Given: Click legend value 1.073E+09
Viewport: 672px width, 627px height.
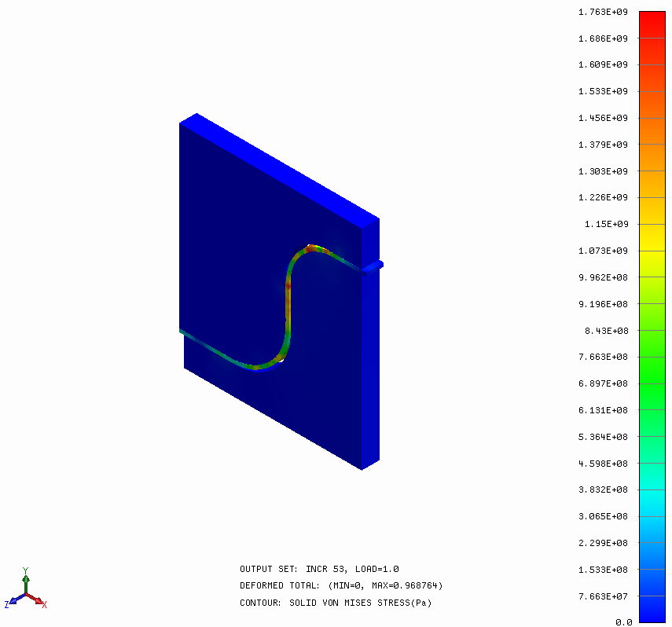Looking at the screenshot, I should point(603,251).
